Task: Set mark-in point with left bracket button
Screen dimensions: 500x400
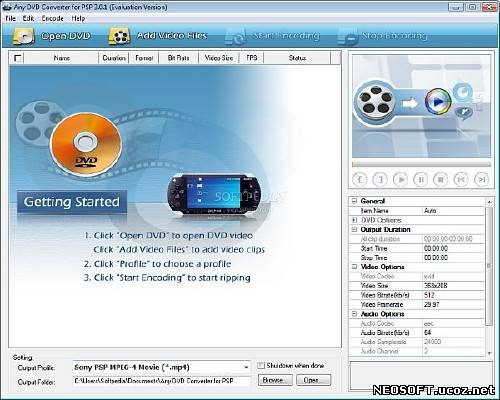Action: coord(360,180)
